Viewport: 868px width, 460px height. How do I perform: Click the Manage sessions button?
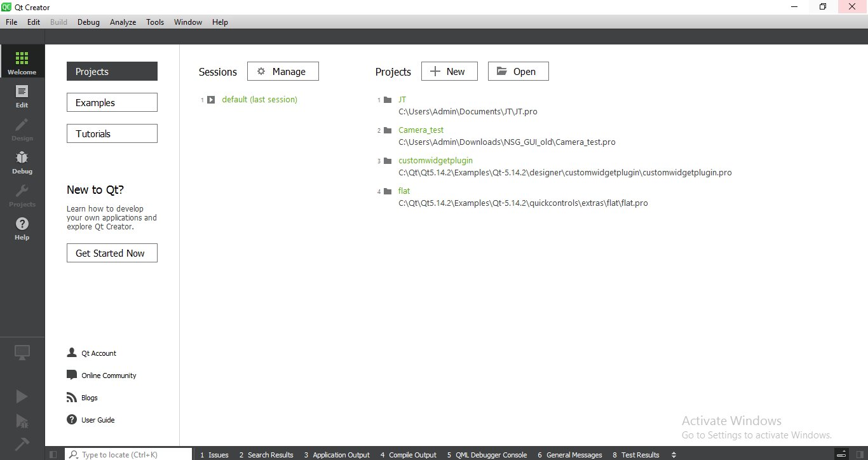click(x=283, y=72)
